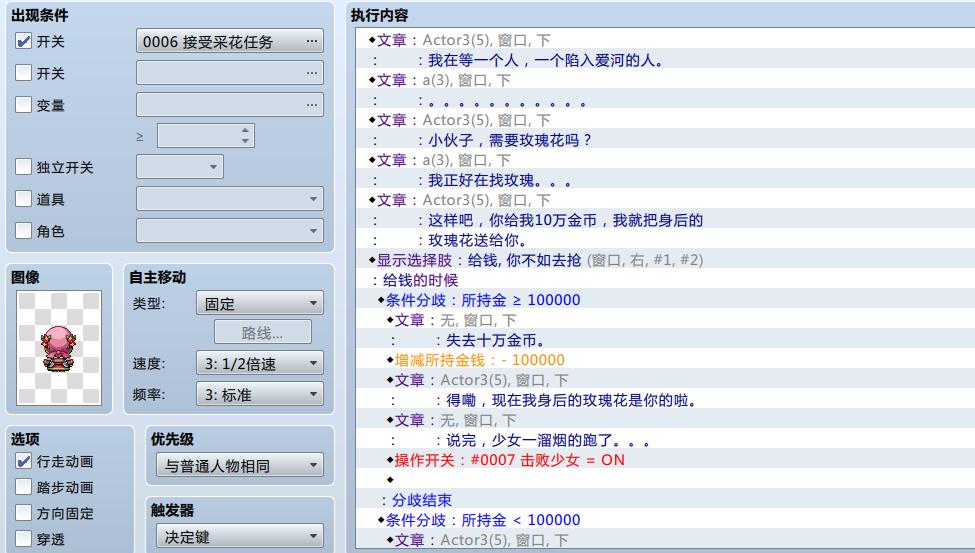Open the 道具 dropdown
Screen dimensions: 975x553
229,199
